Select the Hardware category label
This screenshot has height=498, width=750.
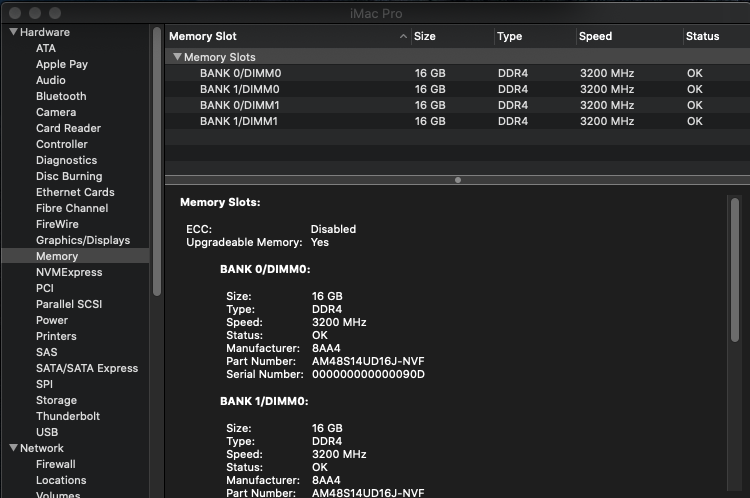pos(45,32)
